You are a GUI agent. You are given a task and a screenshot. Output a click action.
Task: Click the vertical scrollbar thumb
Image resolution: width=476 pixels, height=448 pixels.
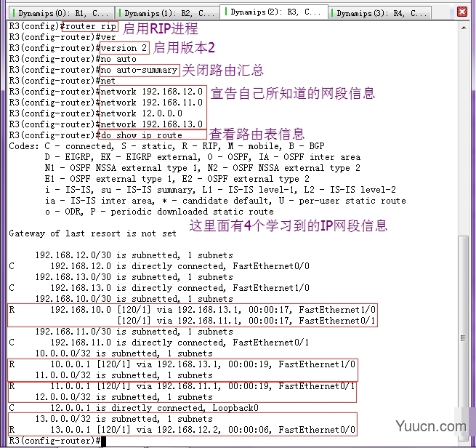(x=463, y=338)
